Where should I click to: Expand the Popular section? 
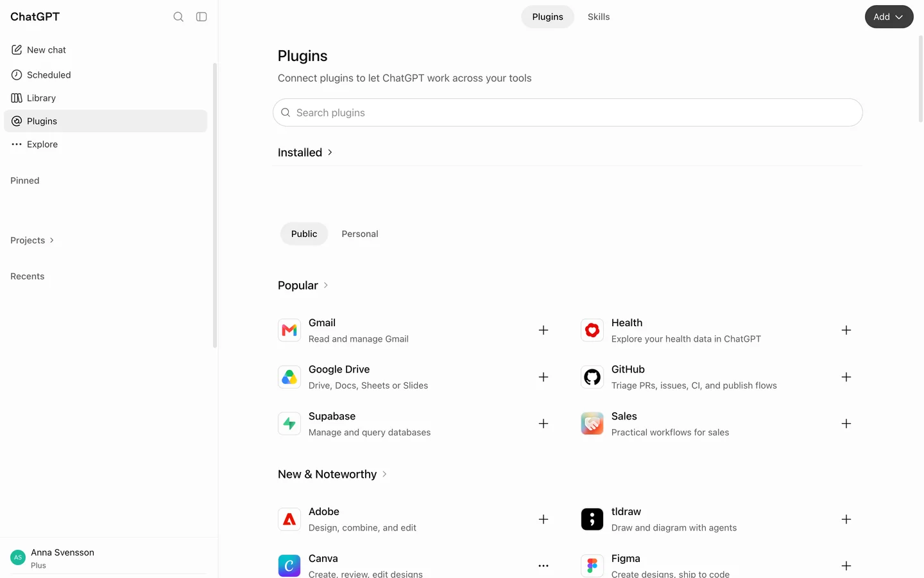303,285
